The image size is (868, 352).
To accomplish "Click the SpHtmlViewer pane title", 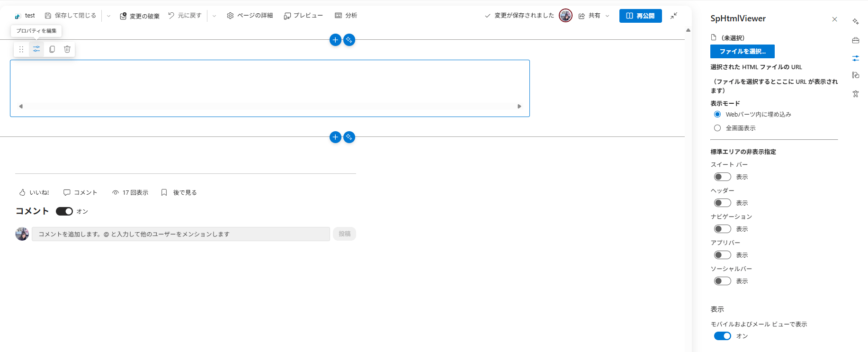I will pos(738,18).
